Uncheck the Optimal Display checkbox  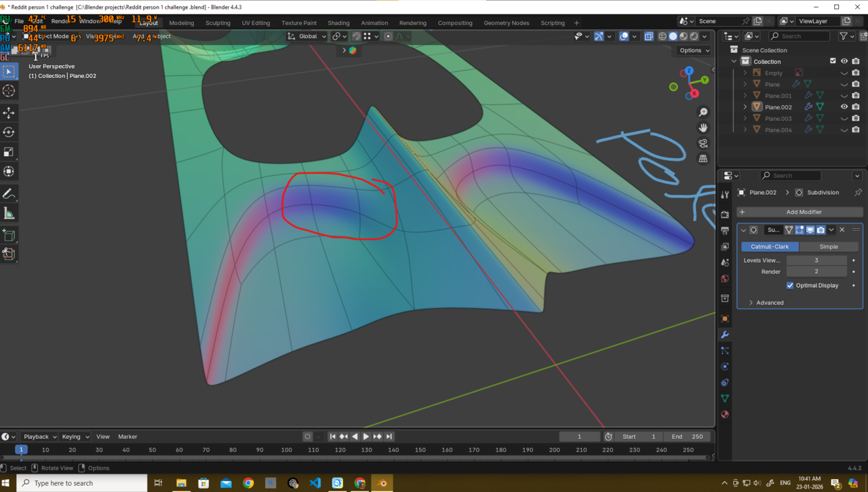click(790, 286)
